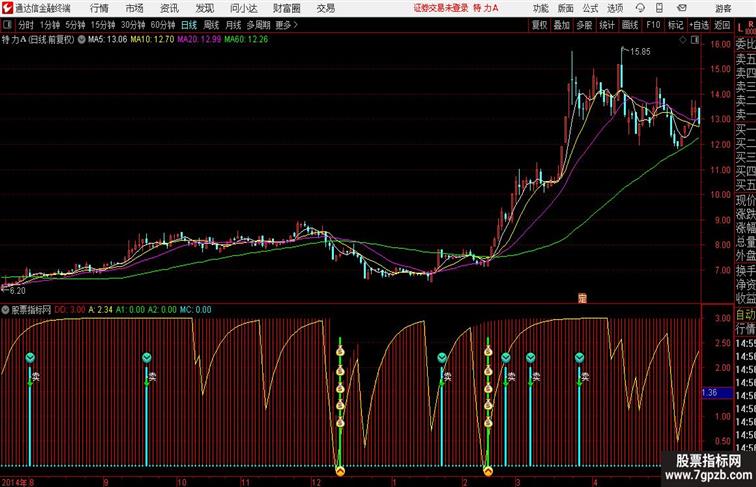
Task: Open the 财富圈 menu
Action: [x=286, y=8]
